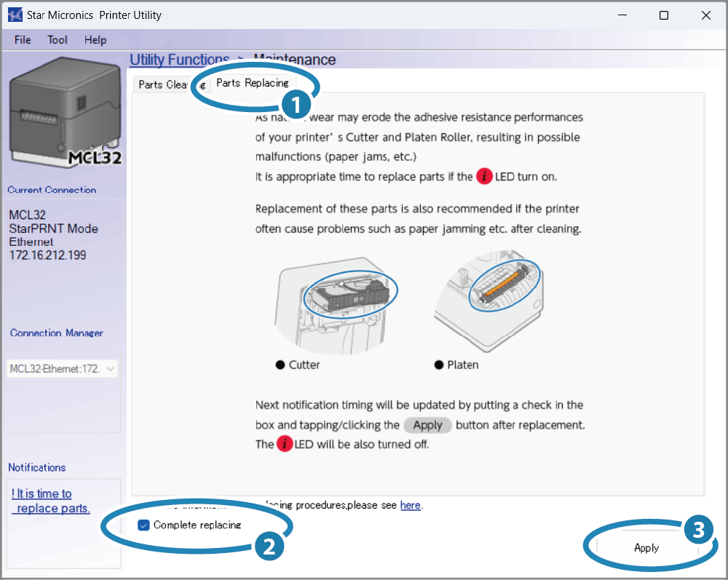Switch to the Parts Cleaning tab
The image size is (728, 580).
tap(171, 84)
